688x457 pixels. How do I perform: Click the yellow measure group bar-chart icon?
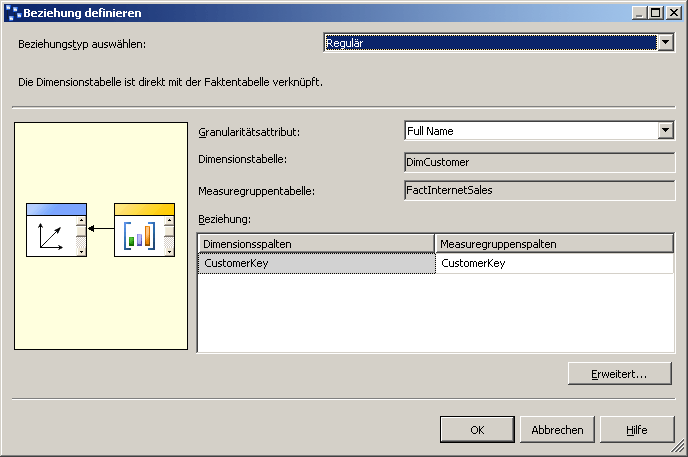144,230
